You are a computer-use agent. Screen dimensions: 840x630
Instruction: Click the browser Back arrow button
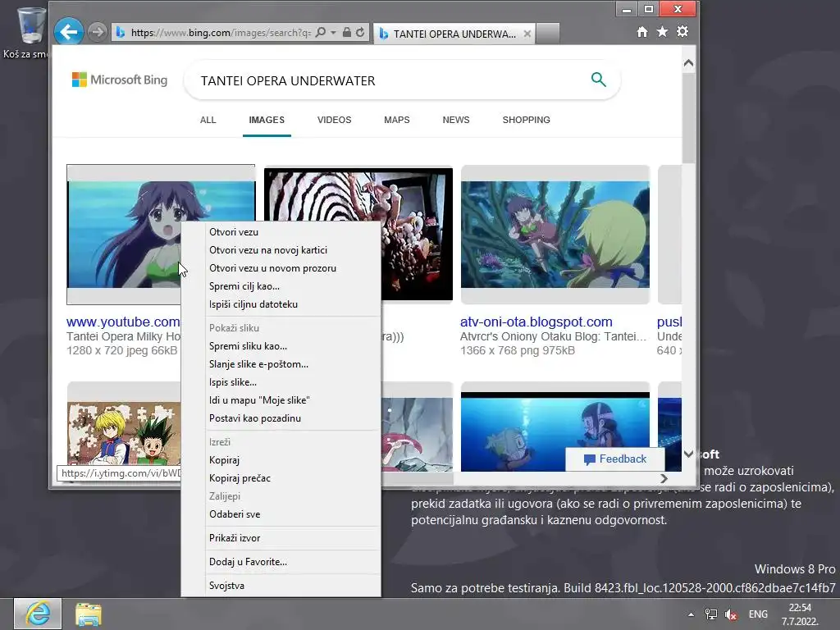[69, 32]
